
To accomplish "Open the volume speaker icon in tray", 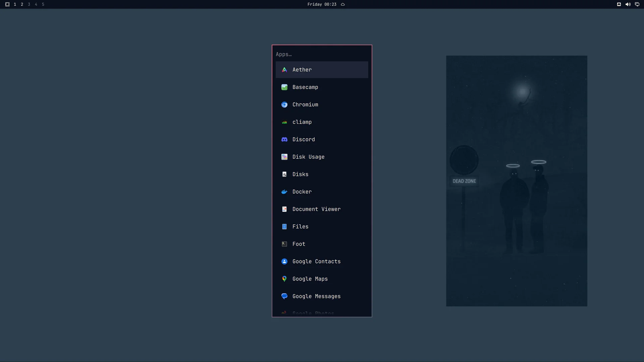I will coord(628,4).
